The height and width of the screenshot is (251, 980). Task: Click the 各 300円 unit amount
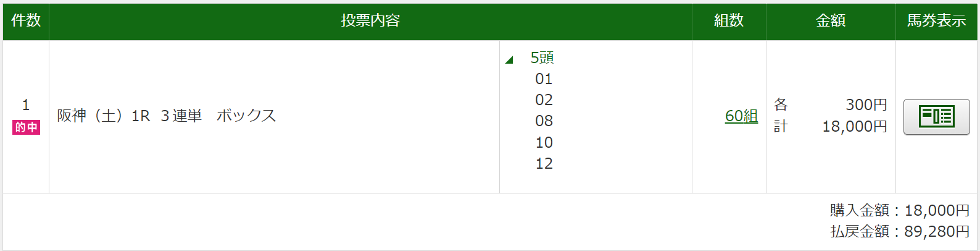click(831, 104)
